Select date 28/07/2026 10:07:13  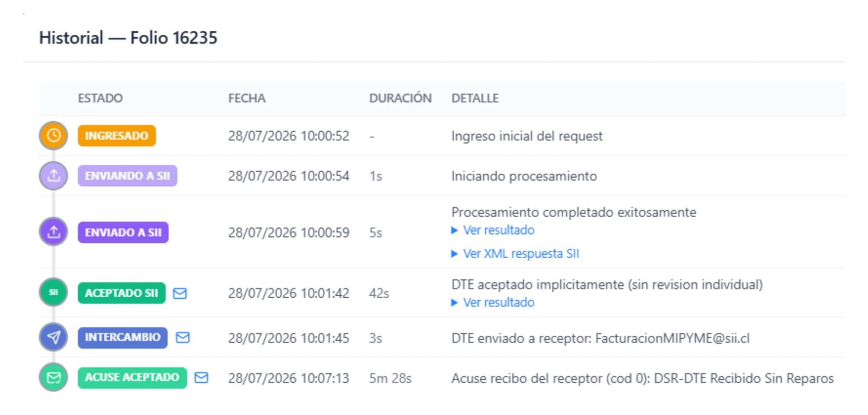tap(289, 378)
